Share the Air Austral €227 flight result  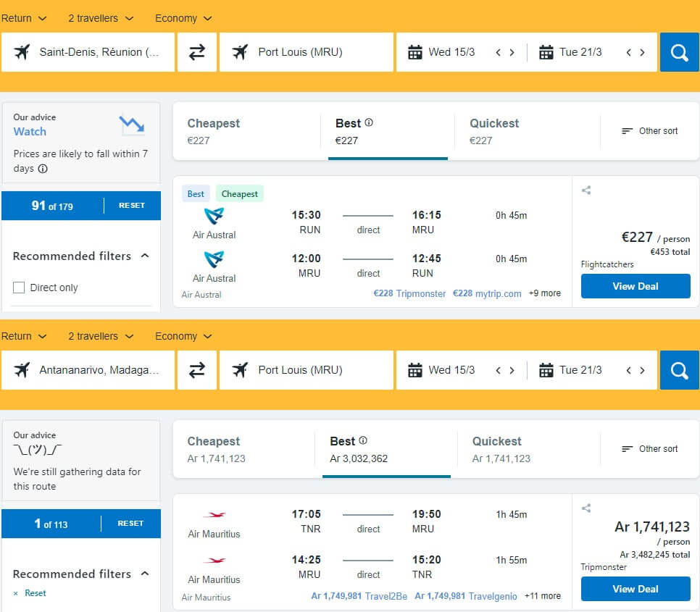coord(586,190)
